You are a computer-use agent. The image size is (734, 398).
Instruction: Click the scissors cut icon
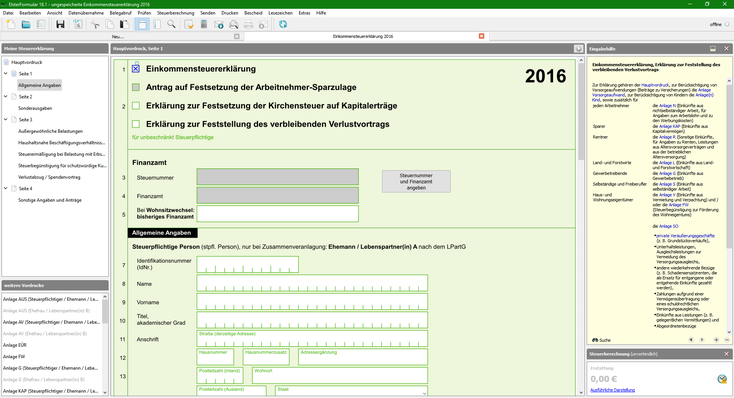[x=95, y=24]
